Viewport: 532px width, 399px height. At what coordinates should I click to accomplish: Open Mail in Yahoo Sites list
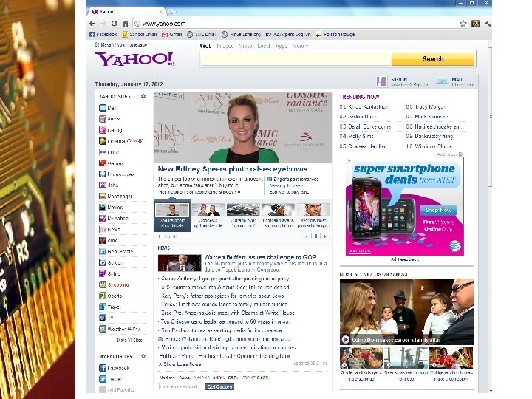point(108,108)
